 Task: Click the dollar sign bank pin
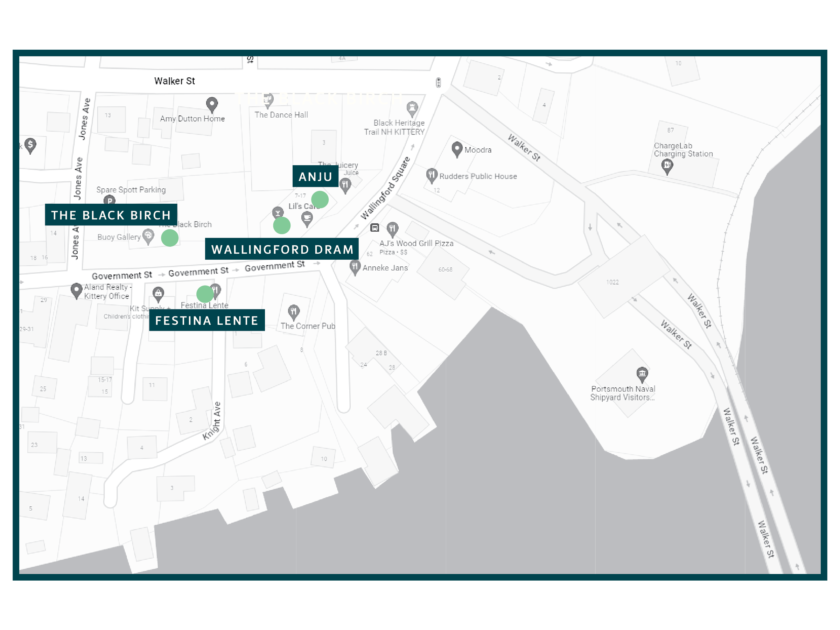pos(30,144)
